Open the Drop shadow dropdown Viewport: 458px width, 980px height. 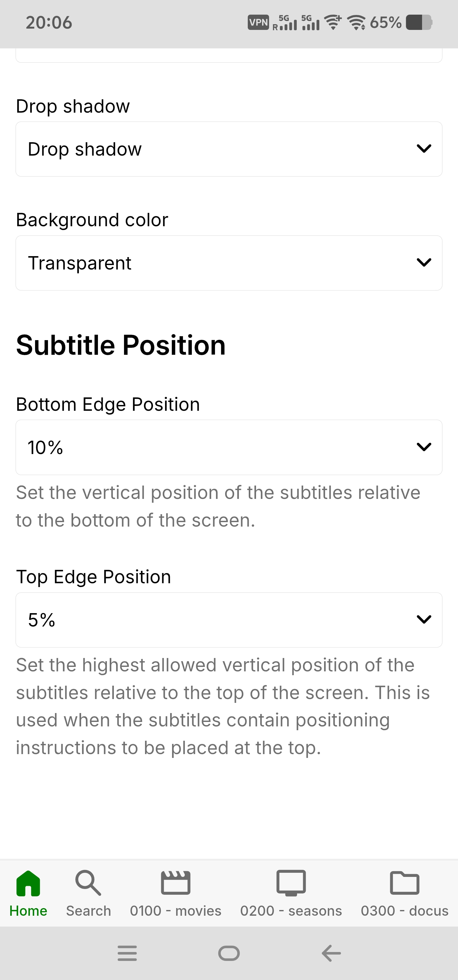[x=229, y=149]
